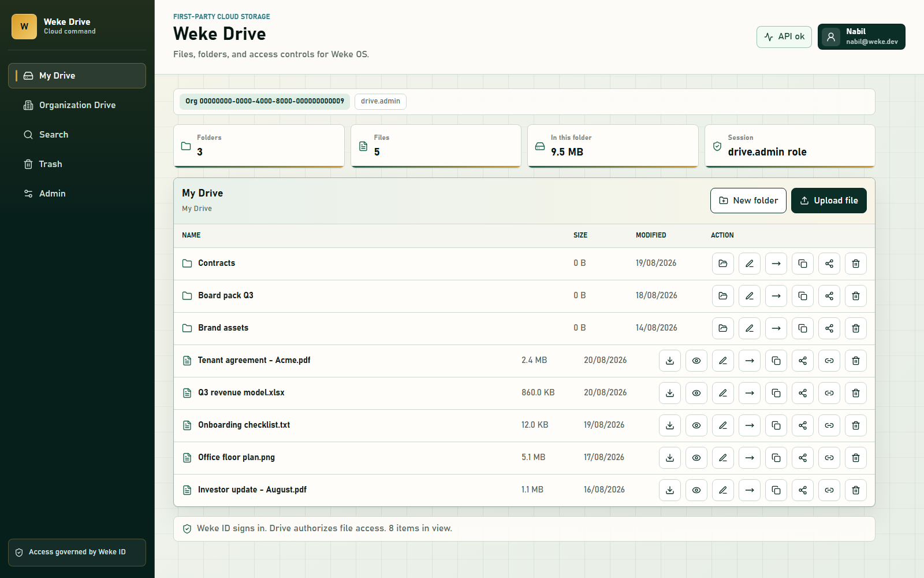Viewport: 924px width, 578px height.
Task: Move Onboarding checklist.txt
Action: coord(750,425)
